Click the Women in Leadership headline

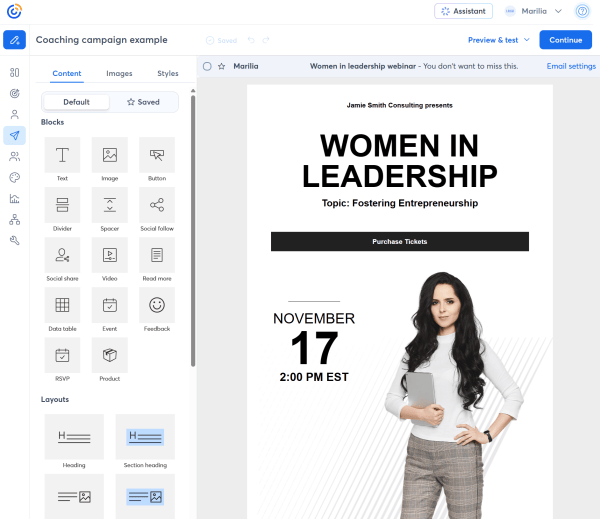pyautogui.click(x=400, y=161)
